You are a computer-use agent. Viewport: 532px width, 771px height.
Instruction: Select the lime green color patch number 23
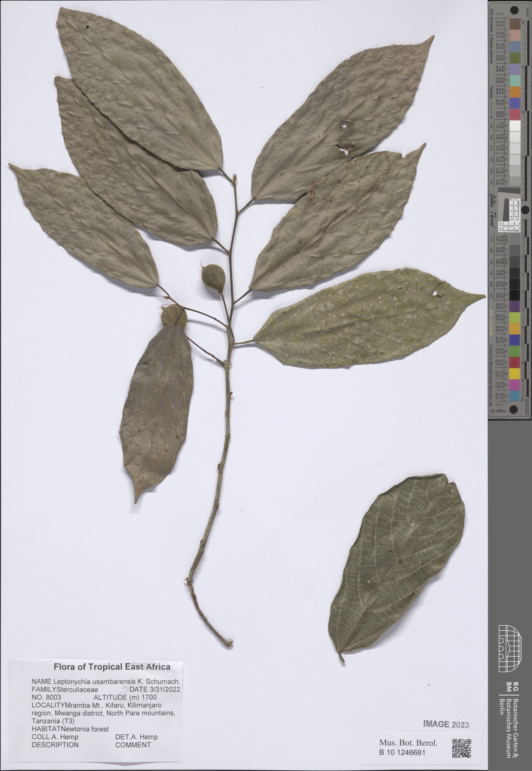[515, 318]
